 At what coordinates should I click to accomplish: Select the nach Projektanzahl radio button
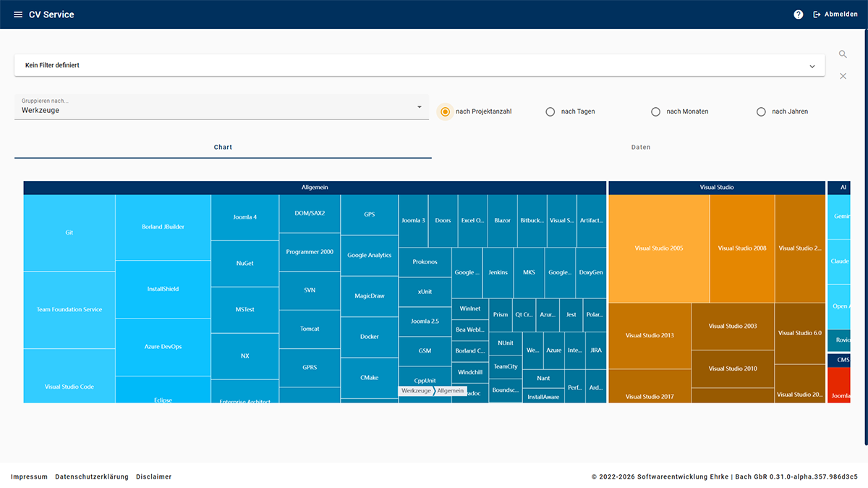(445, 112)
